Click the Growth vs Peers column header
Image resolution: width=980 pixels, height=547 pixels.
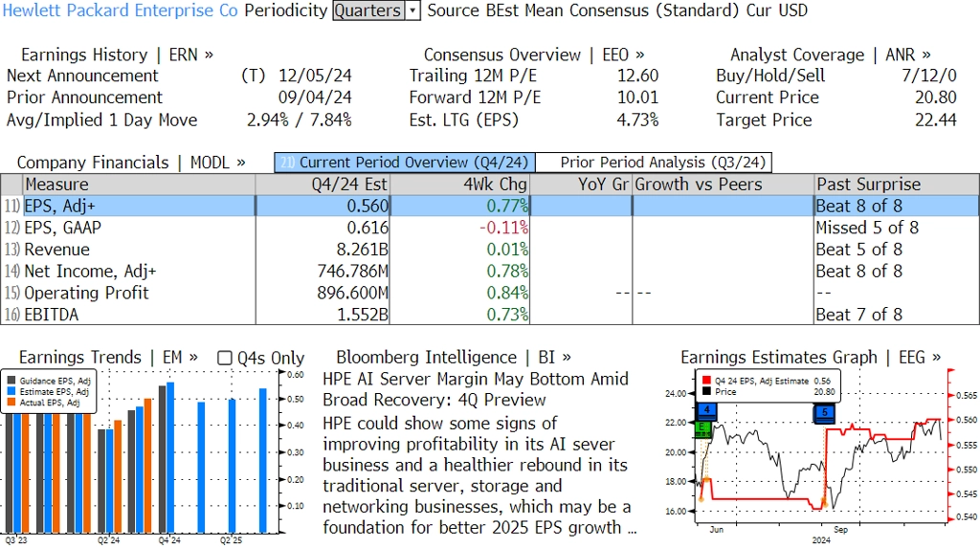point(724,185)
